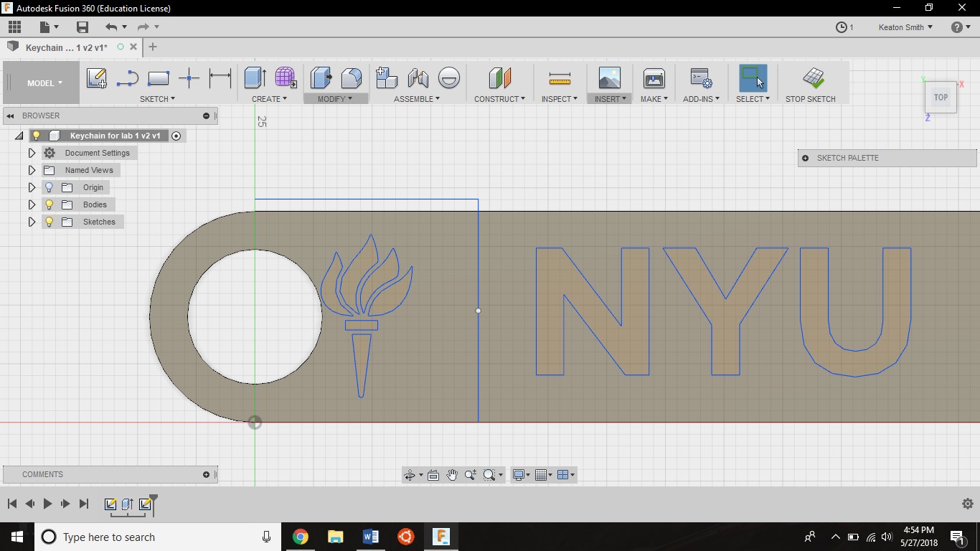Toggle Origin folder visibility lightbulb
Screen dimensions: 980x551
(x=49, y=187)
